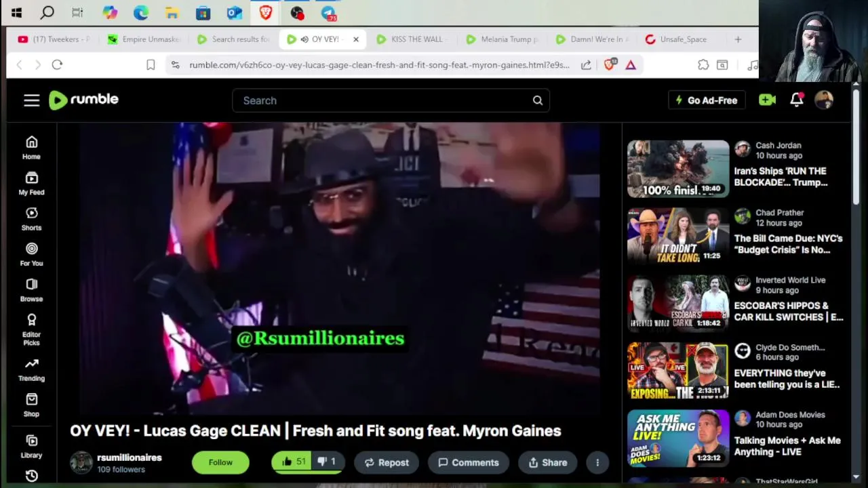Open the Rumble hamburger menu
This screenshot has width=868, height=488.
pyautogui.click(x=31, y=100)
